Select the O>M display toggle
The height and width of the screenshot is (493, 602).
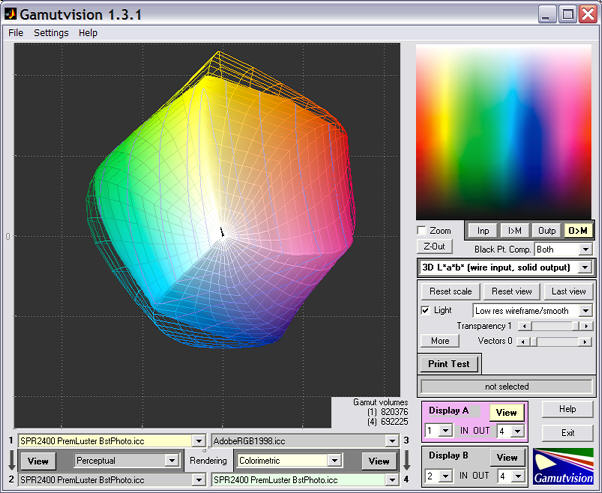578,230
